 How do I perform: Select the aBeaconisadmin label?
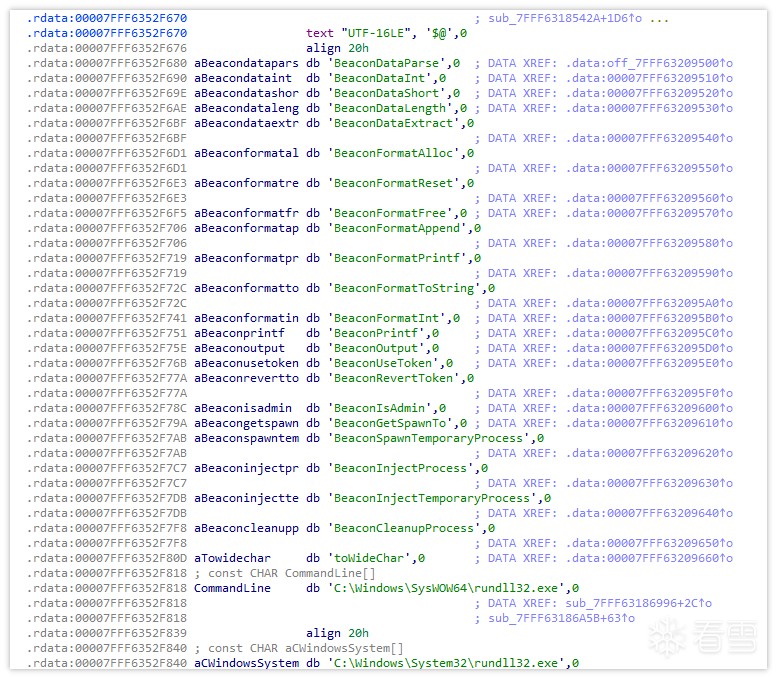[243, 408]
